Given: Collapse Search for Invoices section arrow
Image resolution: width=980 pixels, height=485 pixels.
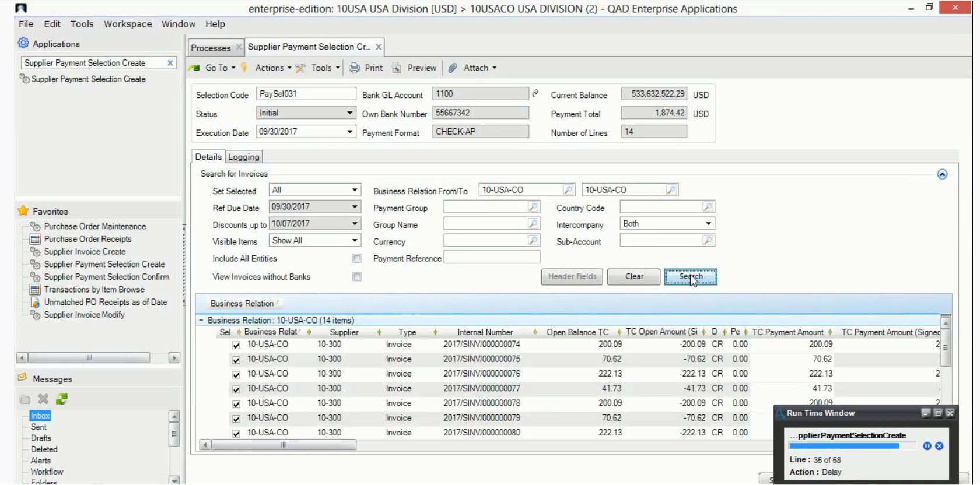Looking at the screenshot, I should 942,174.
